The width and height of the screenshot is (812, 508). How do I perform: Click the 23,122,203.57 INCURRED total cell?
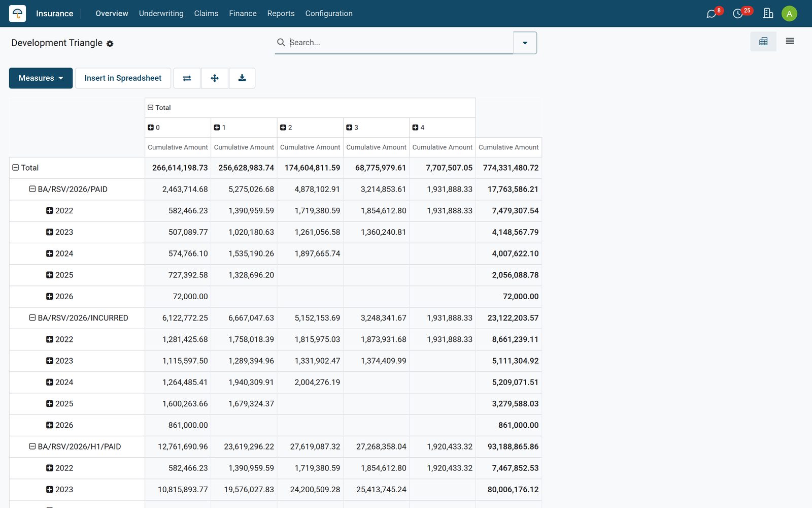(x=509, y=318)
